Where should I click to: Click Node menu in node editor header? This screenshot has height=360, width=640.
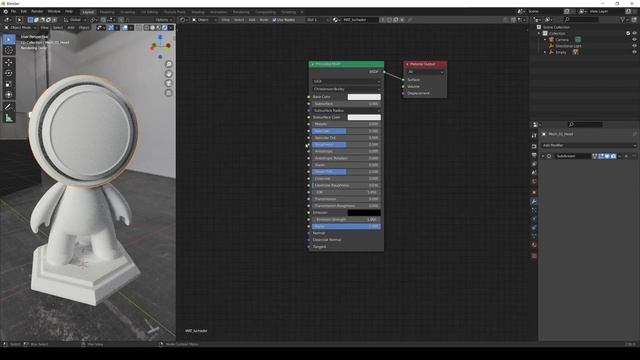(x=264, y=20)
